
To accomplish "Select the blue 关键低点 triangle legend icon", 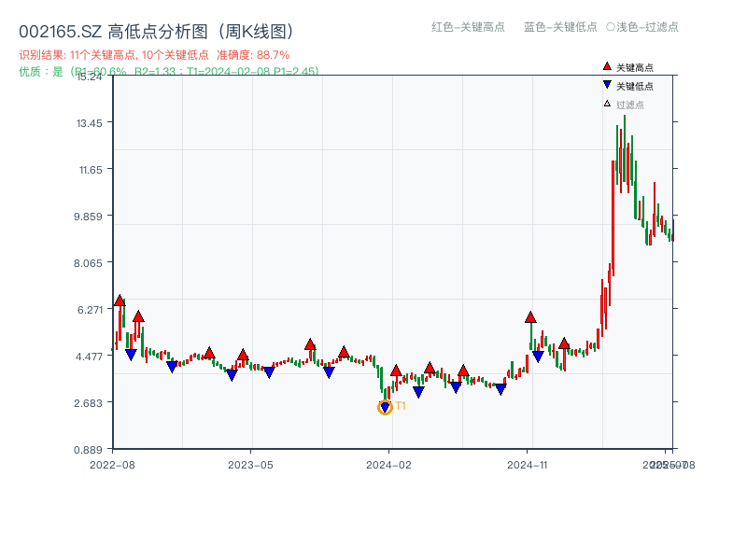I will [607, 84].
